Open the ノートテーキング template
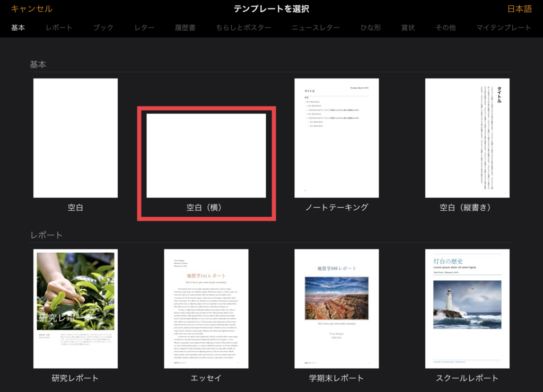The width and height of the screenshot is (543, 392). coord(337,138)
